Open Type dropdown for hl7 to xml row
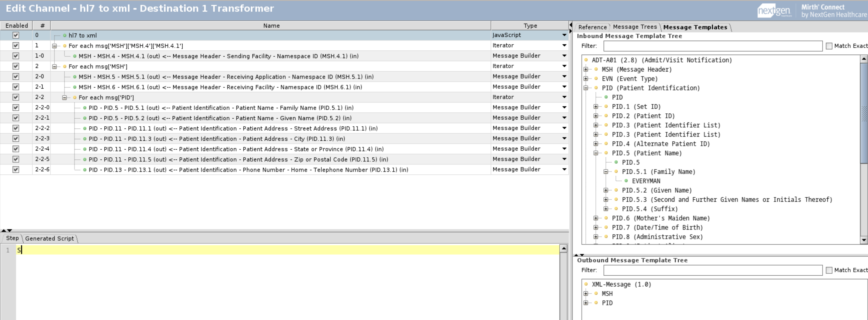This screenshot has height=320, width=868. [564, 35]
